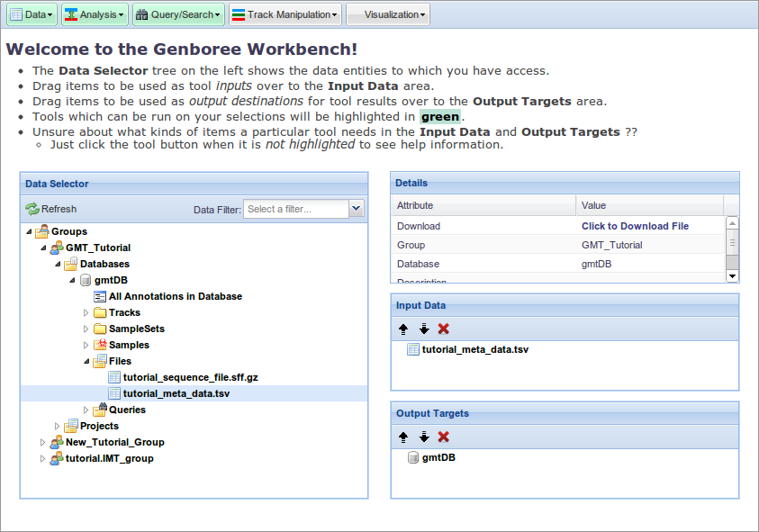Viewport: 759px width, 532px height.
Task: Click the tutorial.IMT_group people icon
Action: 57,458
